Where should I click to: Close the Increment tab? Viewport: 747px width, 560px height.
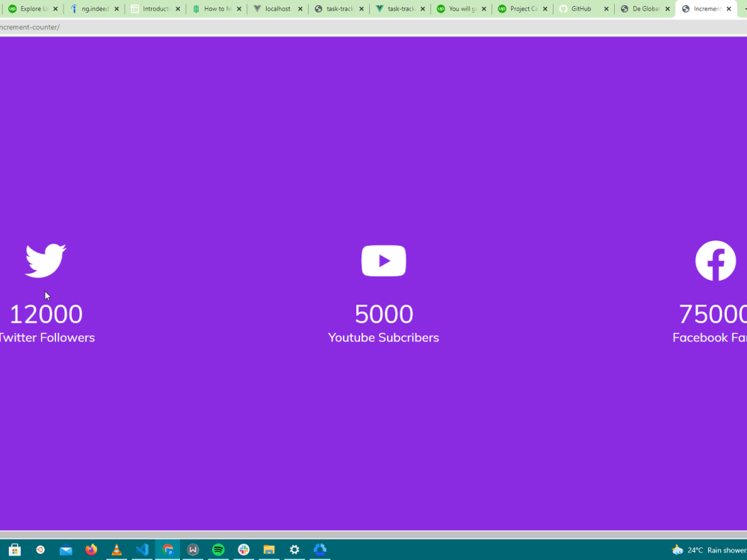tap(729, 8)
